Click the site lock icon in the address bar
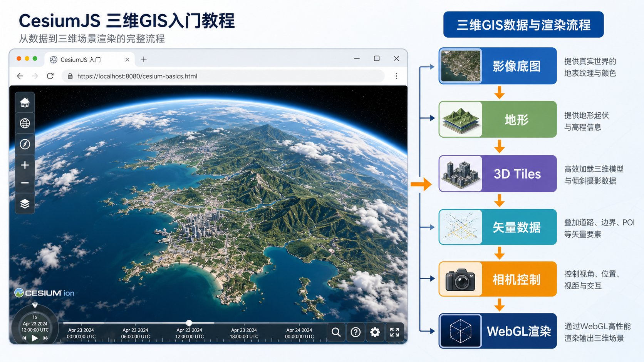Image resolution: width=644 pixels, height=362 pixels. point(70,76)
